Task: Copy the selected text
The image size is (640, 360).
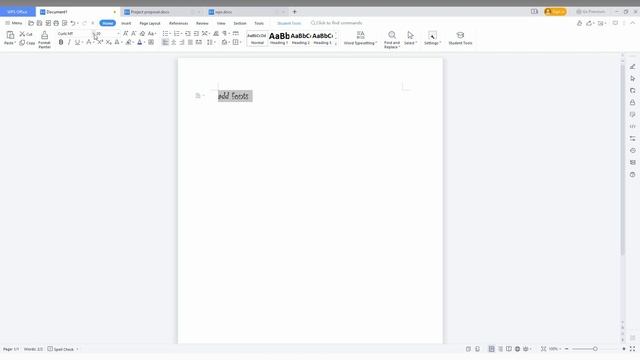Action: tap(27, 43)
